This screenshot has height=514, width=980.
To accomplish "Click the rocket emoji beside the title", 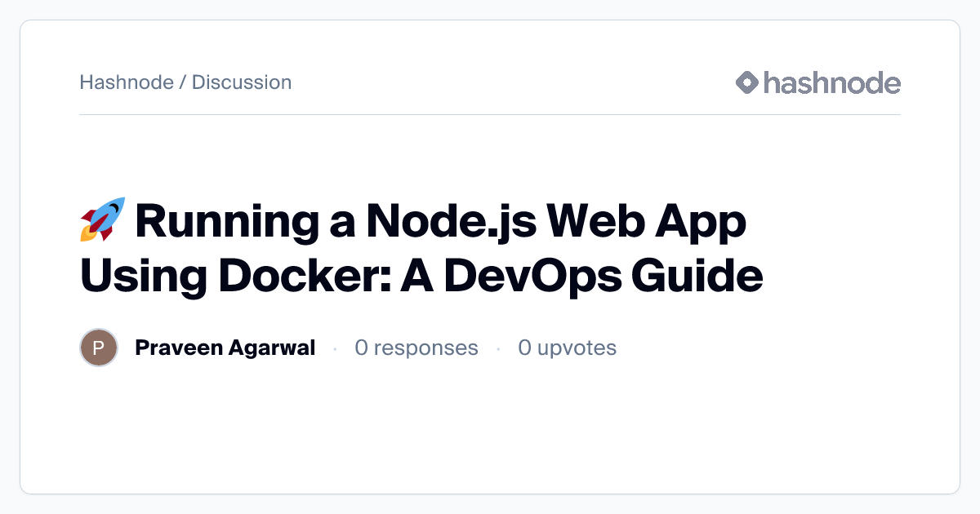I will [x=102, y=219].
